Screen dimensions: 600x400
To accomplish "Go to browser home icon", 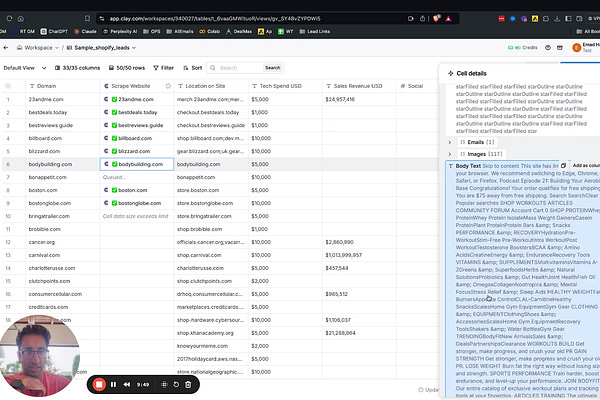I will 21,18.
